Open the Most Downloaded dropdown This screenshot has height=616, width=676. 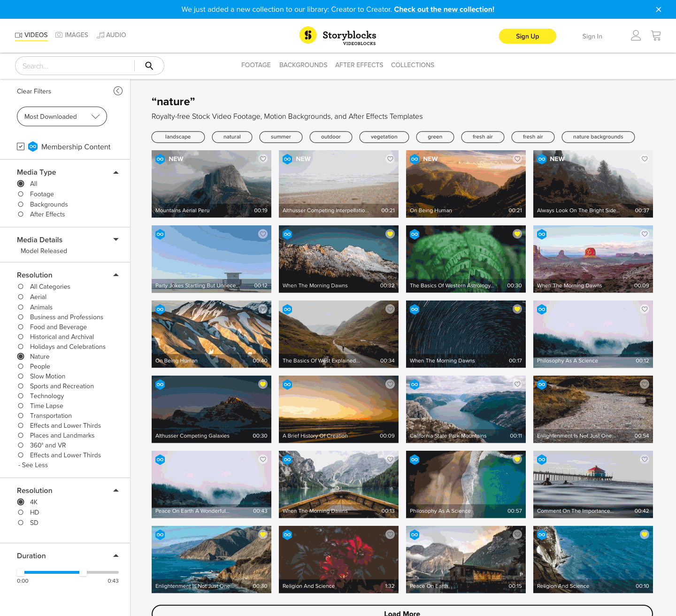(61, 116)
